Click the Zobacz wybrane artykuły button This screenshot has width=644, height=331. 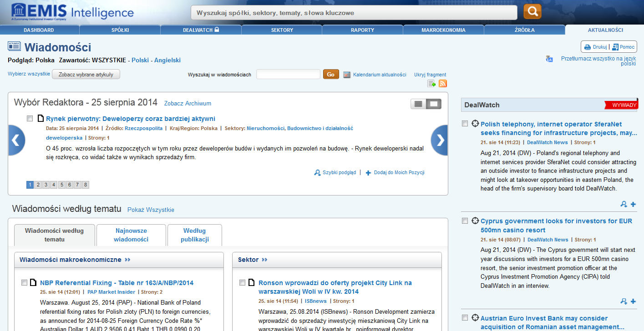pos(86,74)
